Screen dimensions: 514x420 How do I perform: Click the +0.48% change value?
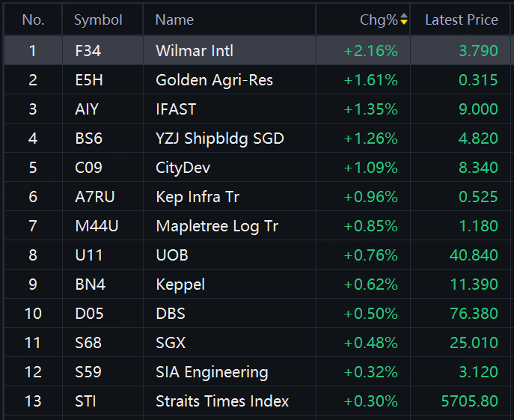coord(371,343)
